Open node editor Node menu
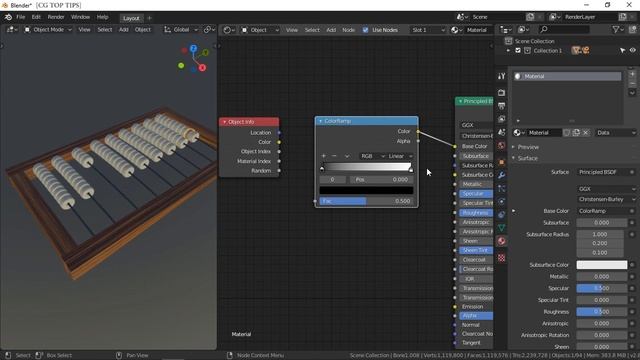Image resolution: width=640 pixels, height=360 pixels. (349, 30)
